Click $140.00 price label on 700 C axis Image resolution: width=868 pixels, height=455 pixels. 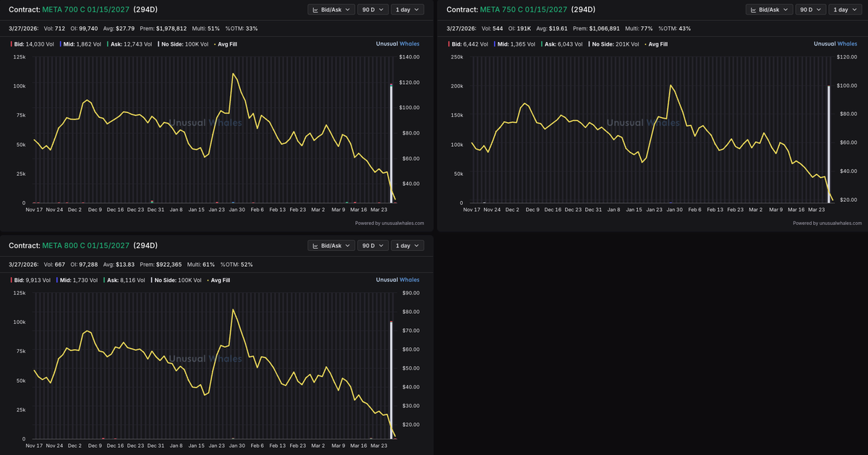[409, 56]
